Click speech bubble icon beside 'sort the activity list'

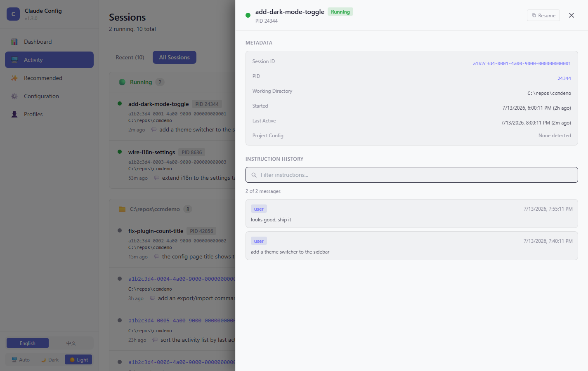[155, 340]
